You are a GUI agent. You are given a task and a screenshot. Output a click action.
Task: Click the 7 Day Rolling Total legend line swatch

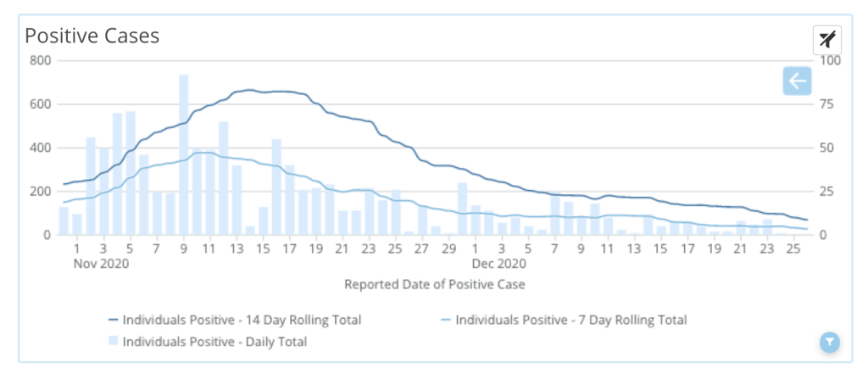[x=446, y=321]
